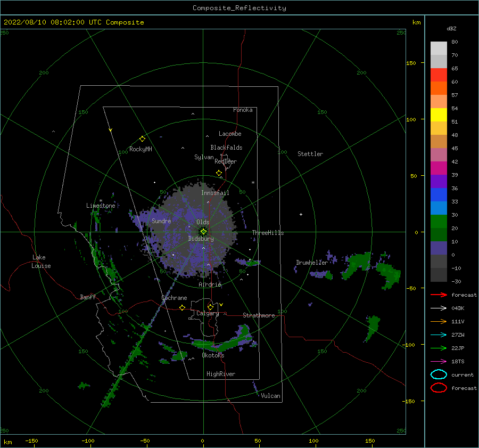The width and height of the screenshot is (479, 448).
Task: Select the Drumheller city label
Action: (312, 263)
